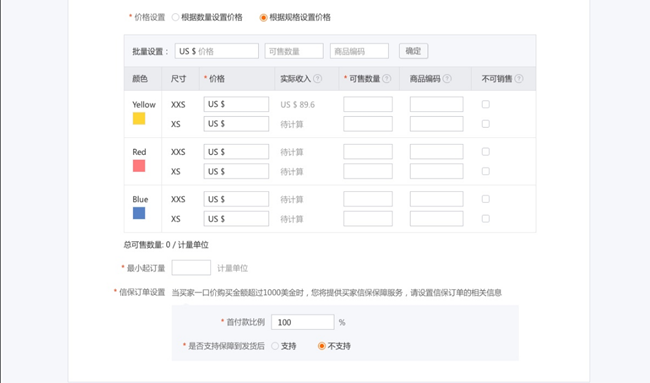The image size is (650, 383).
Task: Click quantity field for Red XS
Action: coord(368,171)
